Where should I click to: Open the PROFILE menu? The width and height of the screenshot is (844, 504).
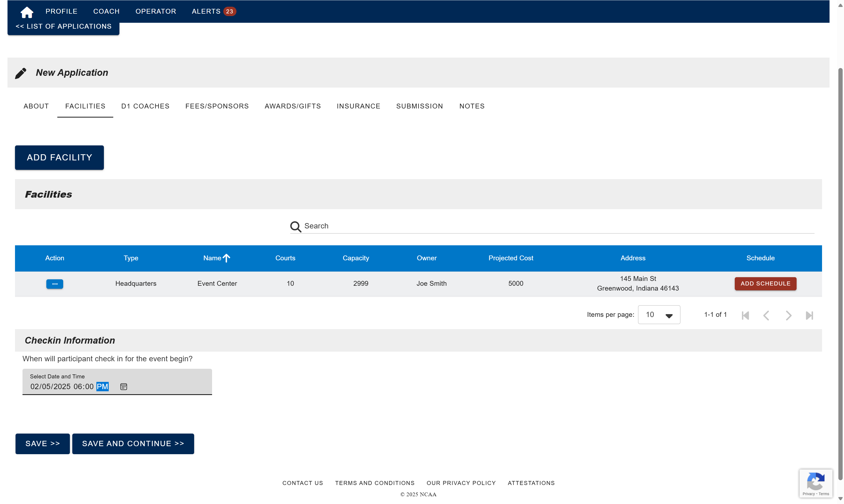(61, 11)
